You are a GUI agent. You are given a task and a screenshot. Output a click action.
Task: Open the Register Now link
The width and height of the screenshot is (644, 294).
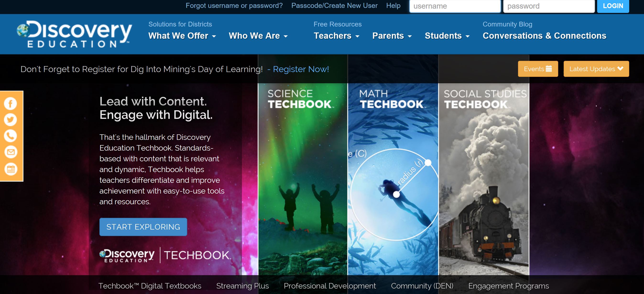[x=301, y=69]
